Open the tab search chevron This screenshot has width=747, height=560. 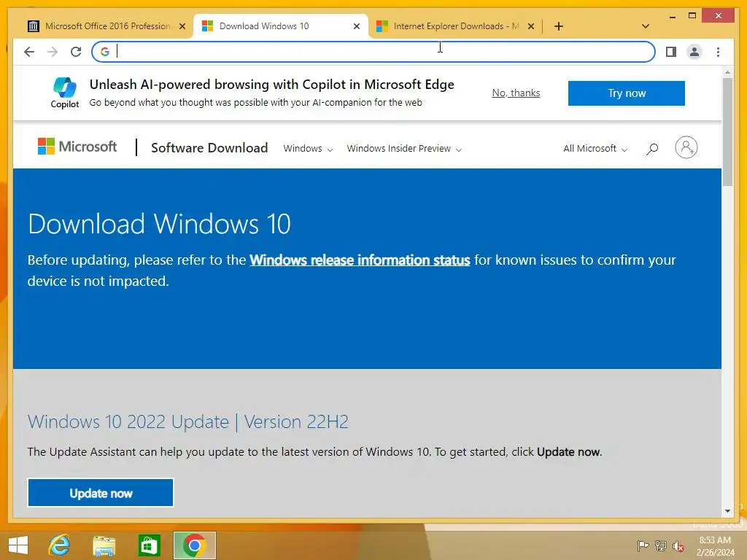[646, 26]
